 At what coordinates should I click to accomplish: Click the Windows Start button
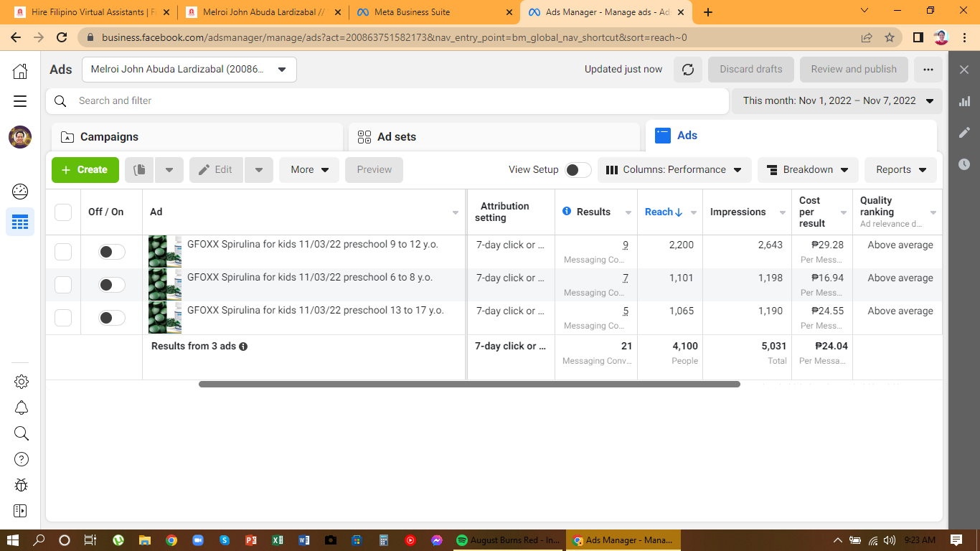pyautogui.click(x=12, y=540)
